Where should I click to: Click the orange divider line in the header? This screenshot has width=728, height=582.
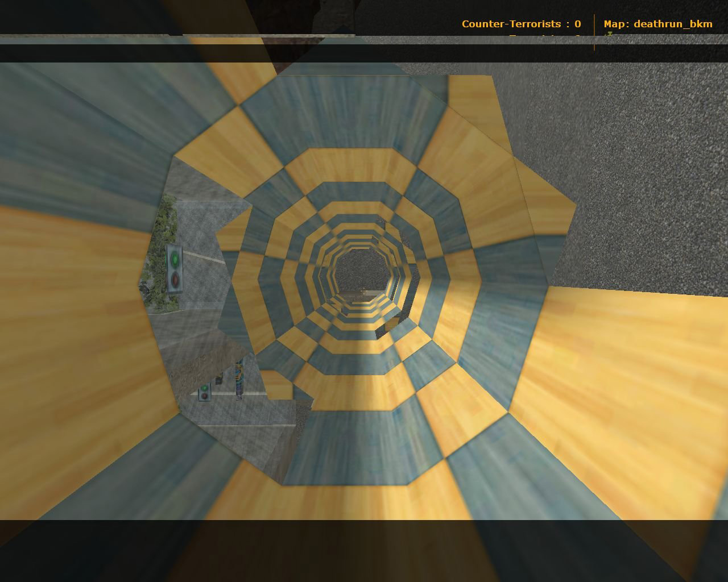pos(594,32)
